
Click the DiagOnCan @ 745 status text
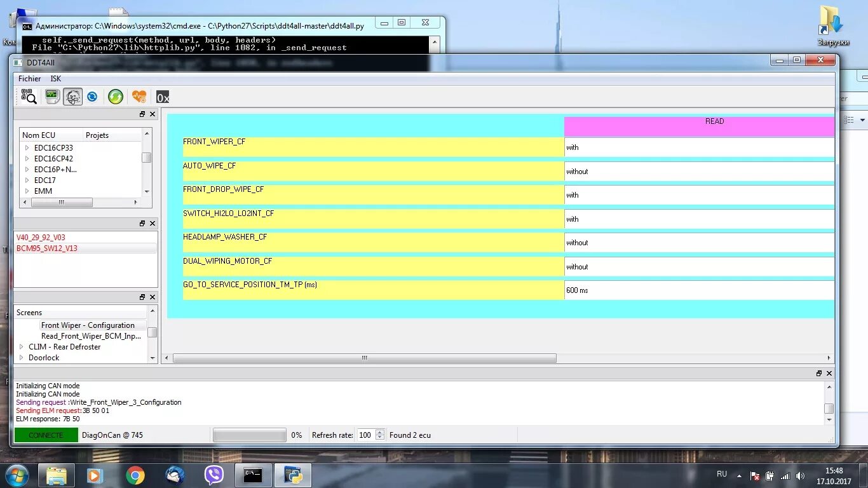112,435
